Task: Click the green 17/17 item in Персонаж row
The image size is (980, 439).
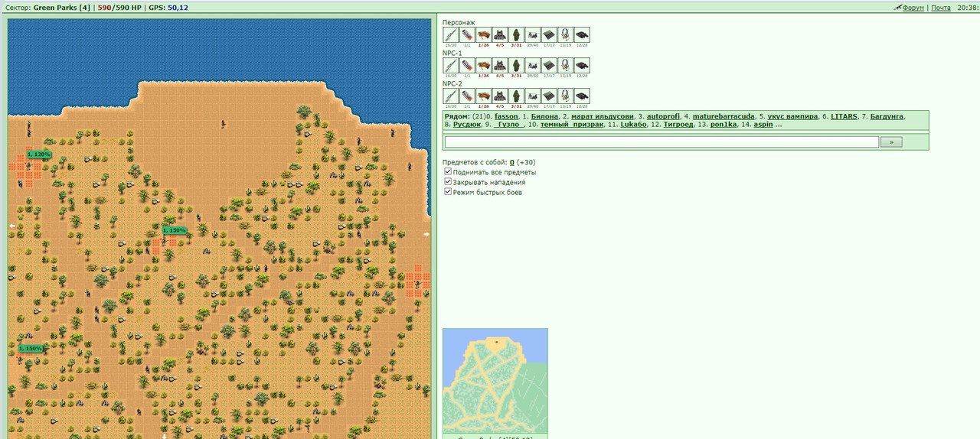Action: point(549,34)
